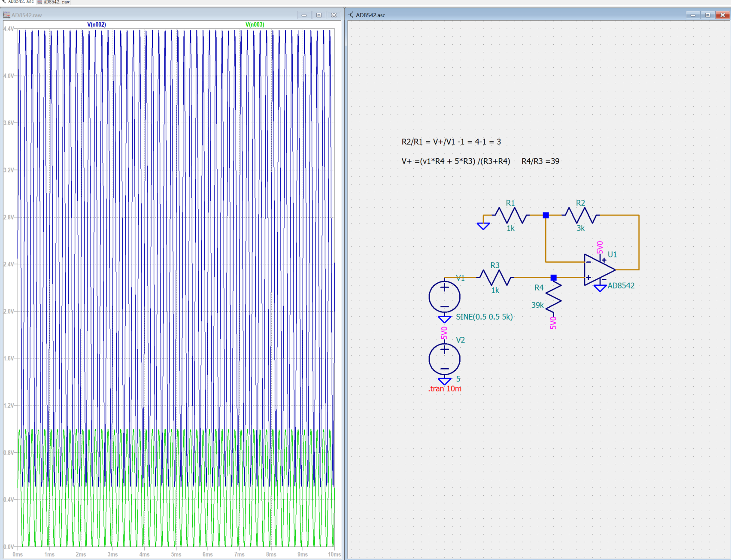Click the R4/R3 =39 comment text

point(540,161)
